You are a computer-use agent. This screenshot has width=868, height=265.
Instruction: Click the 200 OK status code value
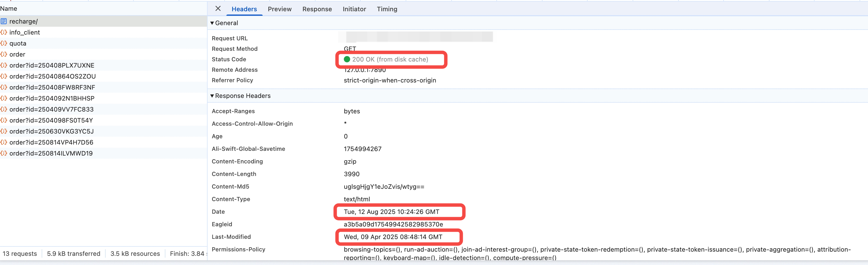pos(390,59)
